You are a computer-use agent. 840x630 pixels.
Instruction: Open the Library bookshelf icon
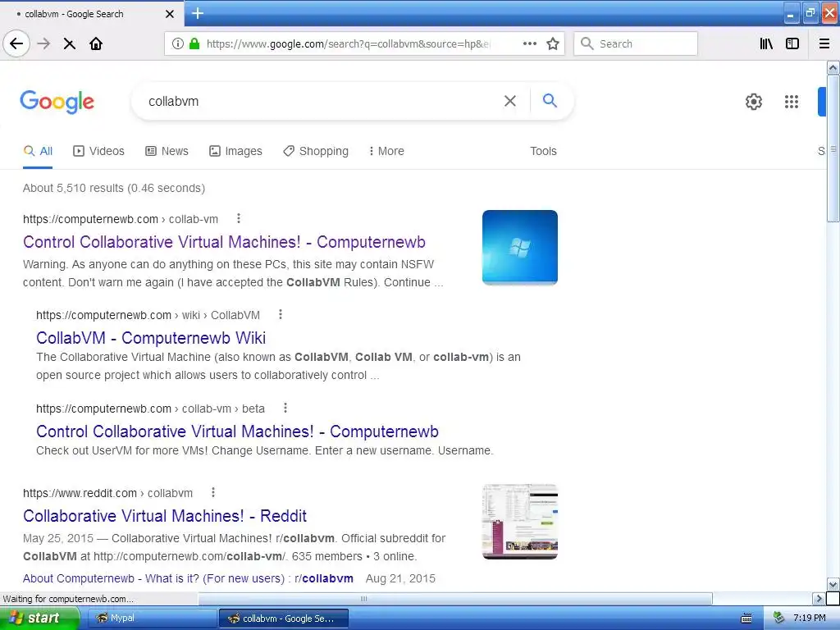point(766,44)
